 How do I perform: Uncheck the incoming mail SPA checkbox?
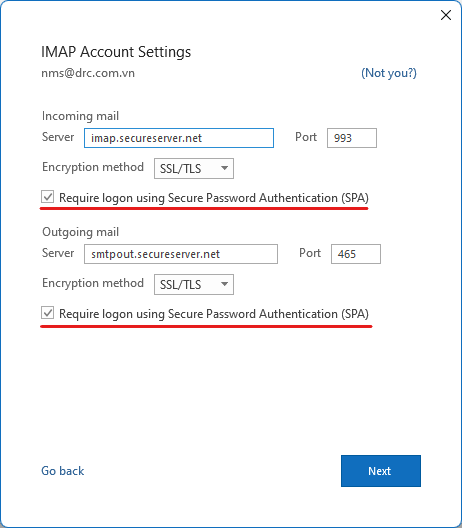pyautogui.click(x=47, y=197)
